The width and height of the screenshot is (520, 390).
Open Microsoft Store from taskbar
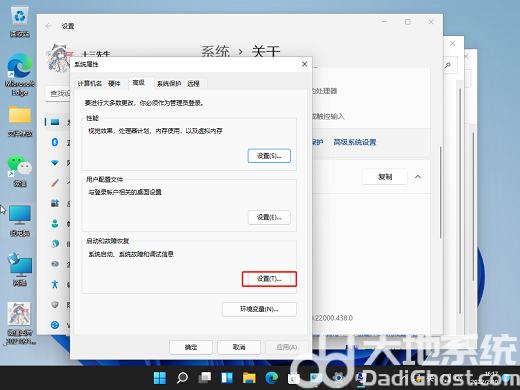coord(294,378)
